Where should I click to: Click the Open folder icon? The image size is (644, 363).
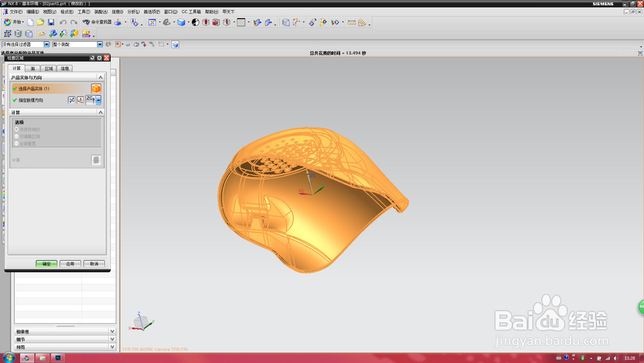coord(40,22)
